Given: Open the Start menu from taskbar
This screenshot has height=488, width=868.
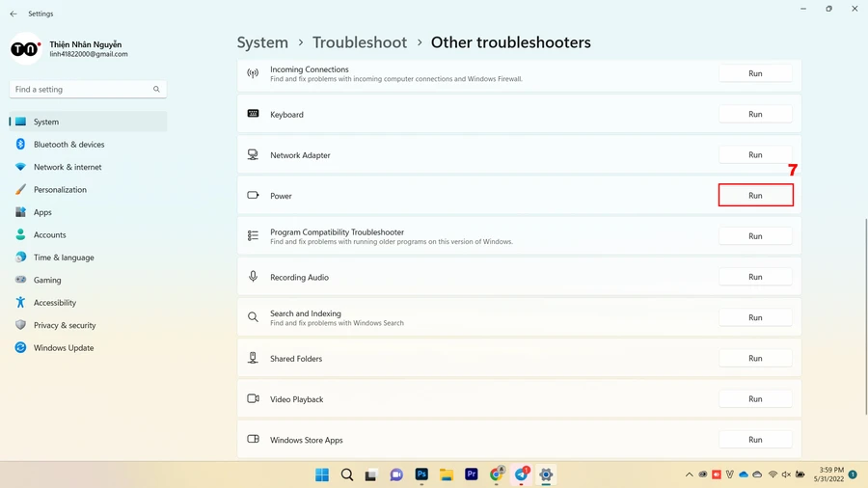Looking at the screenshot, I should 321,474.
